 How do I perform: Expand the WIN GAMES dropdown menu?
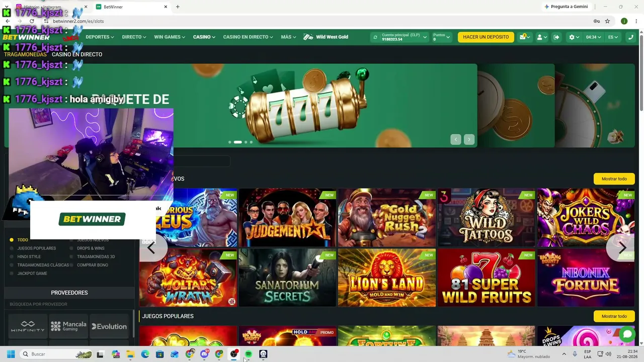click(x=170, y=37)
